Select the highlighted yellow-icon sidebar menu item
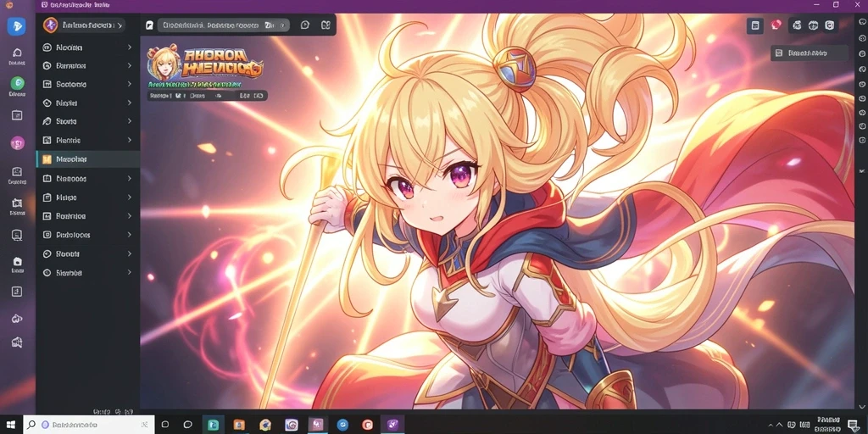 pos(88,159)
